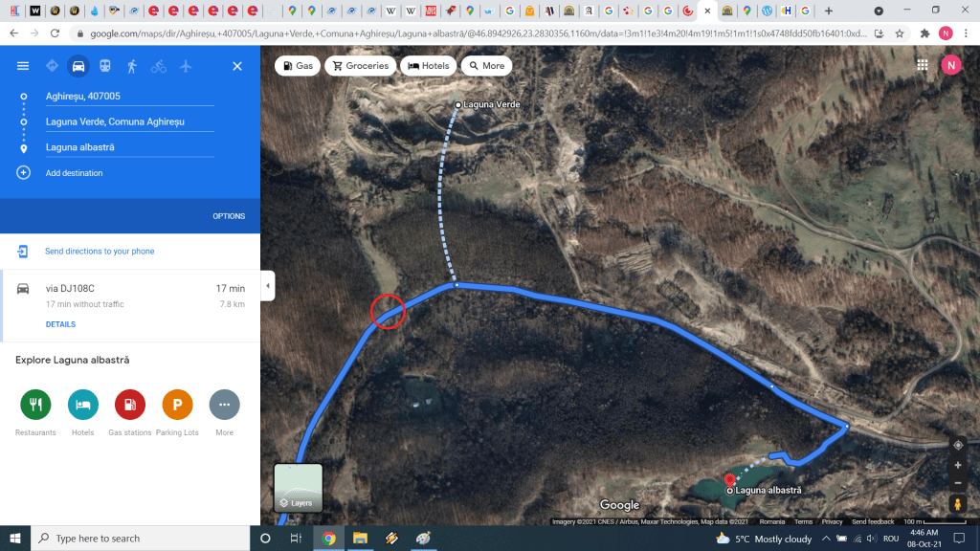This screenshot has width=980, height=551.
Task: Expand route DETAILS via DJ108C
Action: click(60, 324)
